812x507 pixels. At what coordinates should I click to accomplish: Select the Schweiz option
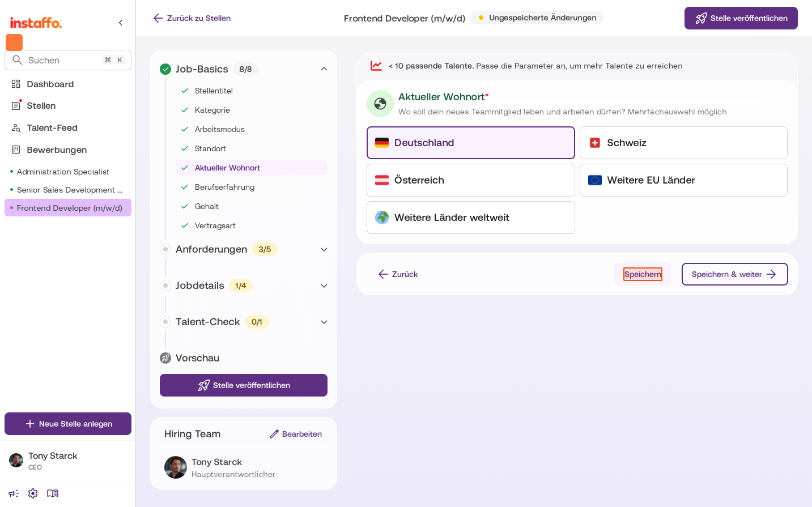point(683,143)
